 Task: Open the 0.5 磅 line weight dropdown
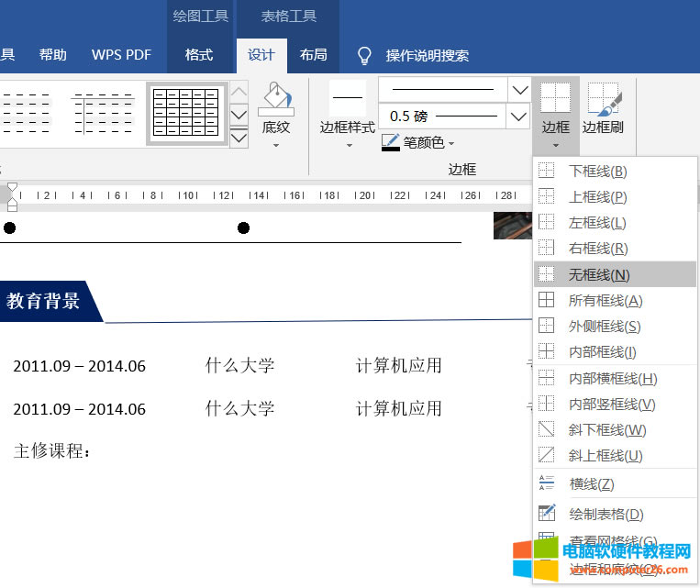coord(519,116)
